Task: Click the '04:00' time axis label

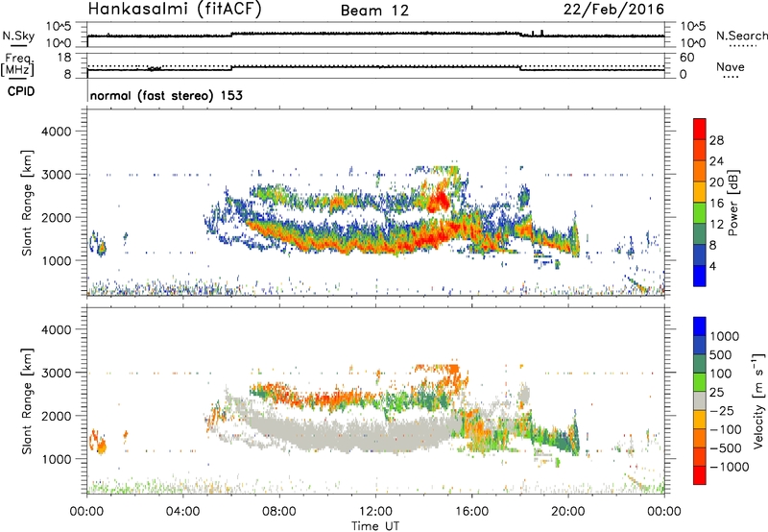Action: (182, 512)
